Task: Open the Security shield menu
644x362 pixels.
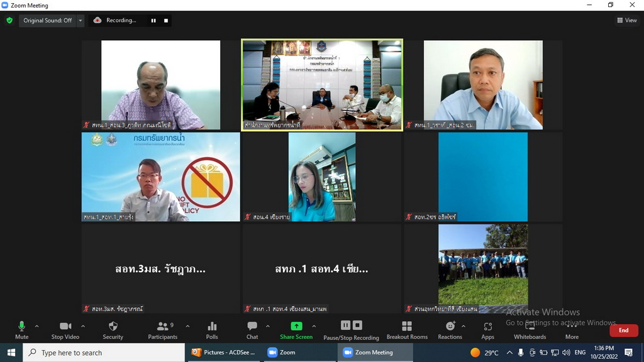Action: pos(113,330)
